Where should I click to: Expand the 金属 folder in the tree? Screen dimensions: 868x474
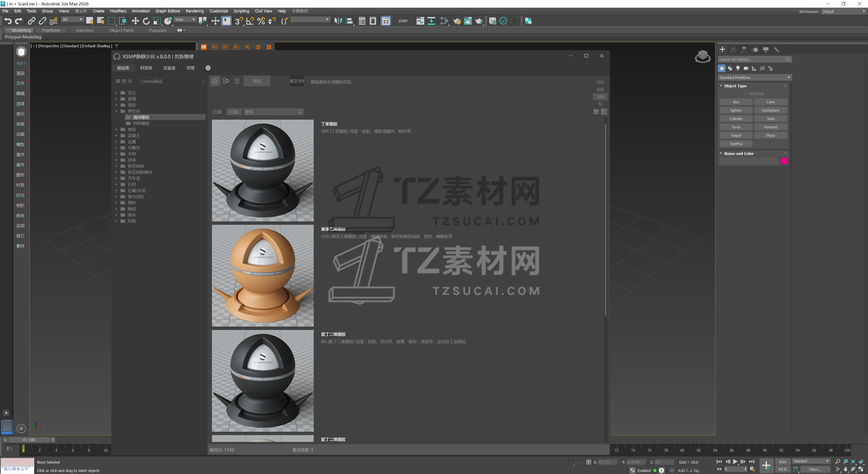pos(117,142)
